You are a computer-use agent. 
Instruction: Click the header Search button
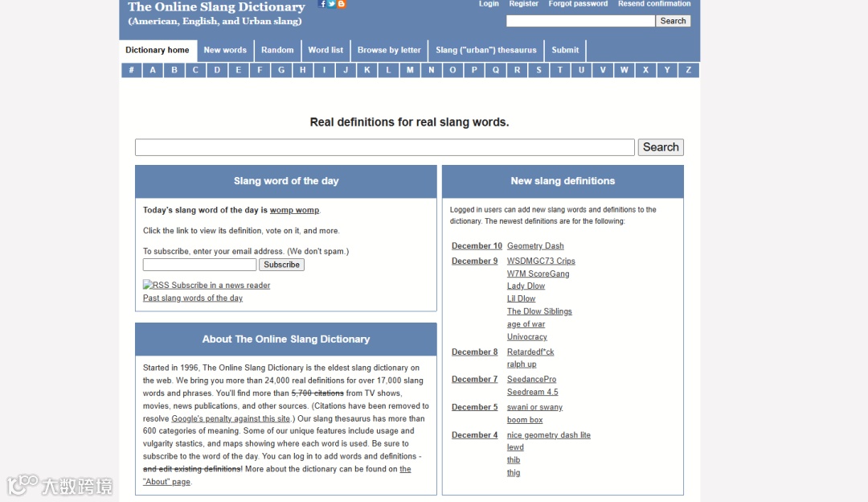click(x=674, y=21)
